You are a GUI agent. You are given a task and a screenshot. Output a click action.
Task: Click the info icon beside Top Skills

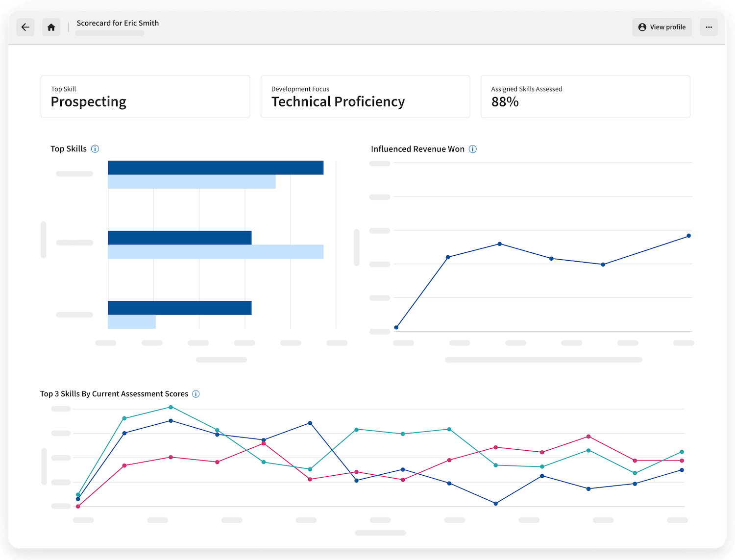95,149
